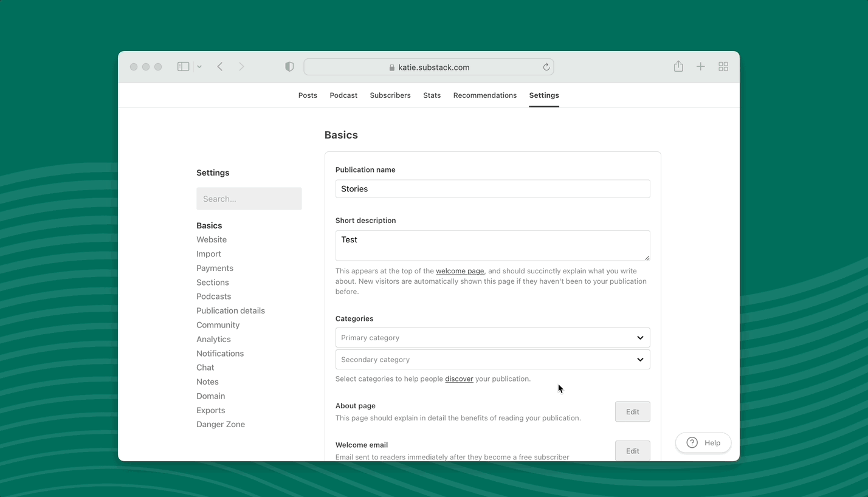The image size is (868, 497).
Task: Show the tab overview grid
Action: coord(723,66)
